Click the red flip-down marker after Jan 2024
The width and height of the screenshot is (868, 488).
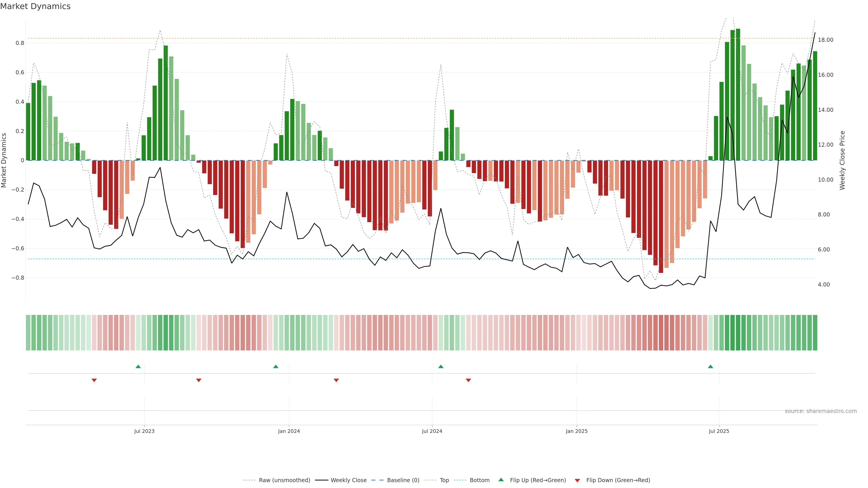pos(336,380)
